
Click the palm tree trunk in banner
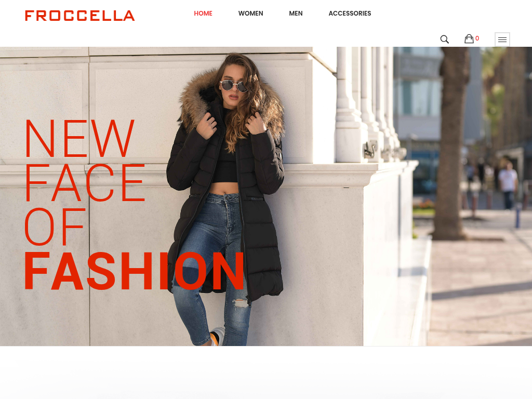(451, 142)
